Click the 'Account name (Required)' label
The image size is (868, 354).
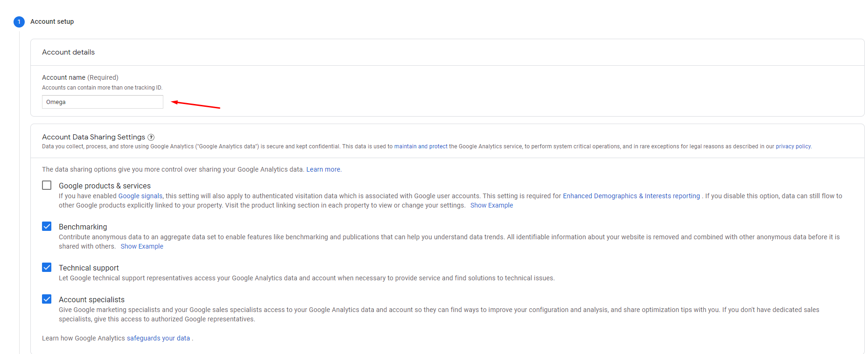pyautogui.click(x=80, y=77)
